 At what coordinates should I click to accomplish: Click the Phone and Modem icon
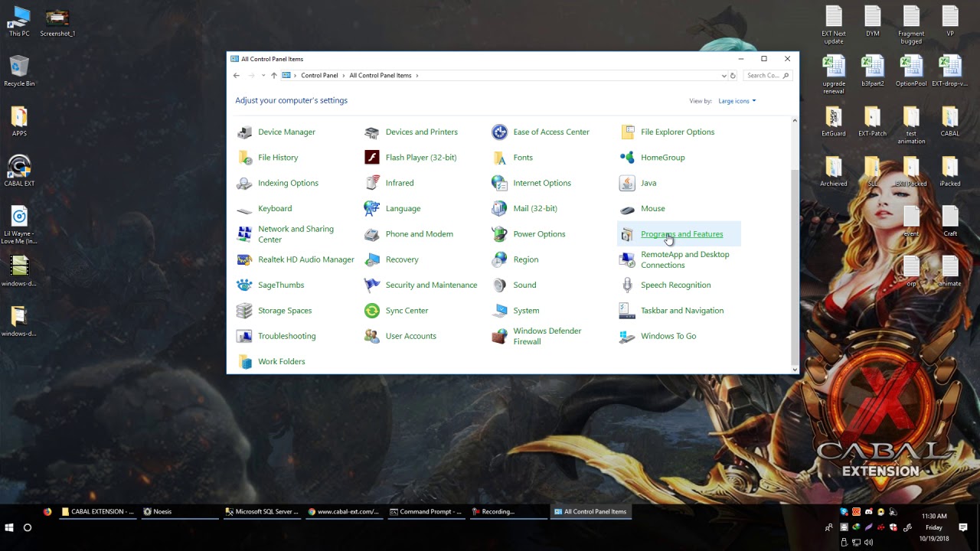pyautogui.click(x=372, y=234)
